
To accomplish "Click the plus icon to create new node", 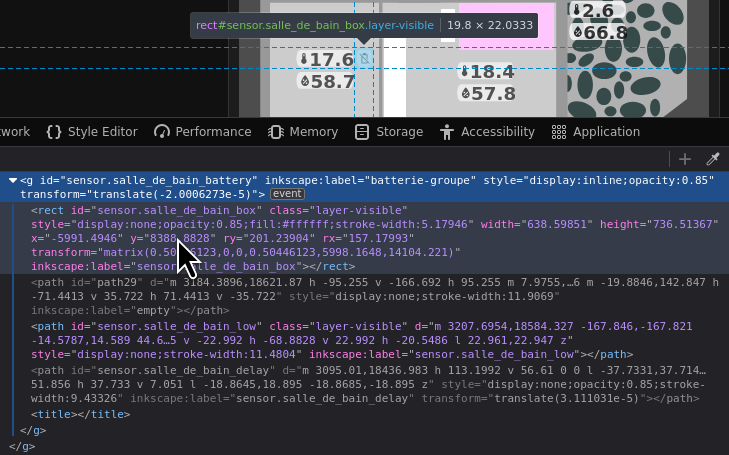I will [x=685, y=159].
